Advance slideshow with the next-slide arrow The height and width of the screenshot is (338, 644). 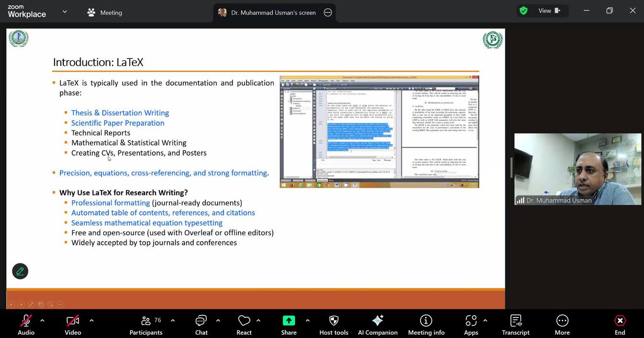point(21,304)
